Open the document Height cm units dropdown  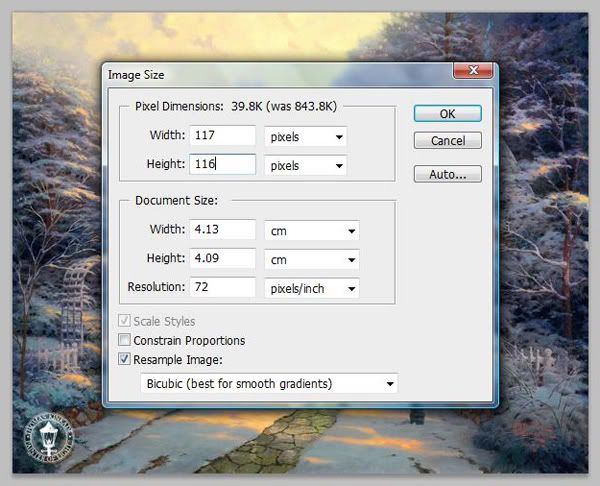coord(311,259)
